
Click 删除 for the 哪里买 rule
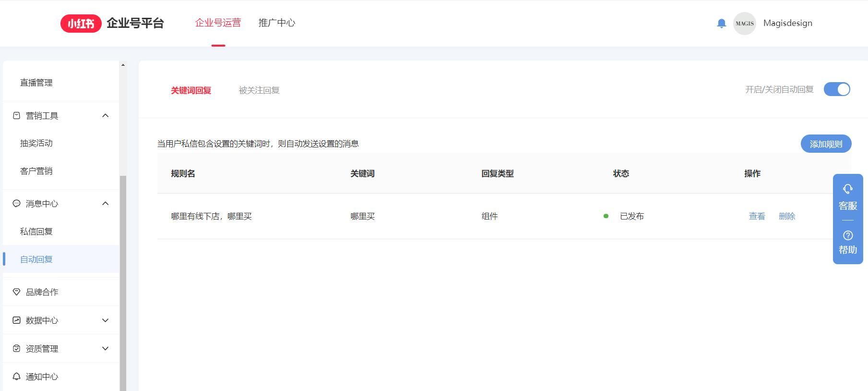point(787,216)
